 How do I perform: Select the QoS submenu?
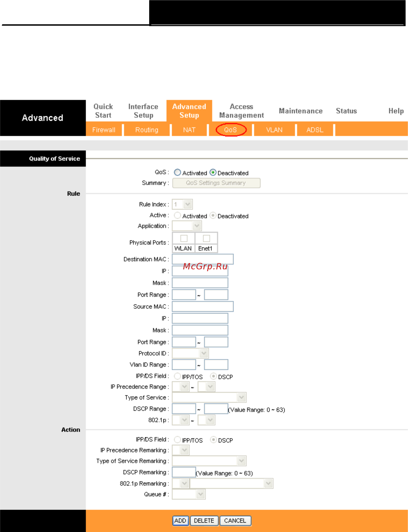point(230,130)
